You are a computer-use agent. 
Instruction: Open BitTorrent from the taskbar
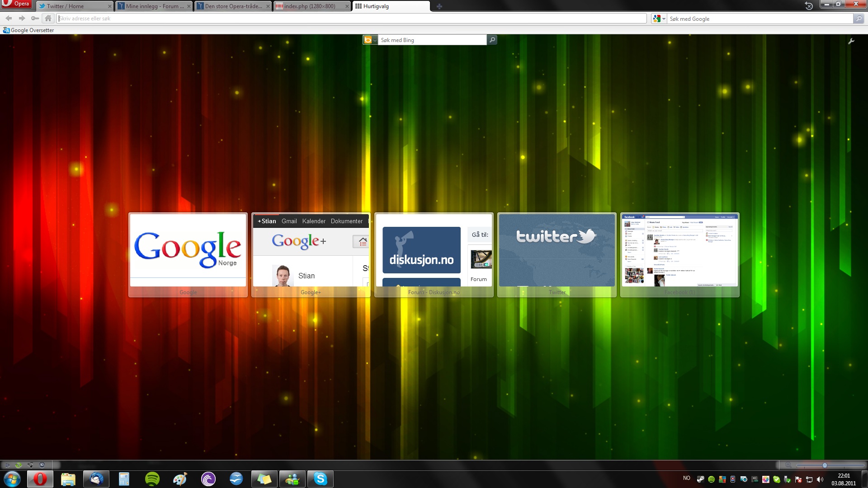coord(208,479)
